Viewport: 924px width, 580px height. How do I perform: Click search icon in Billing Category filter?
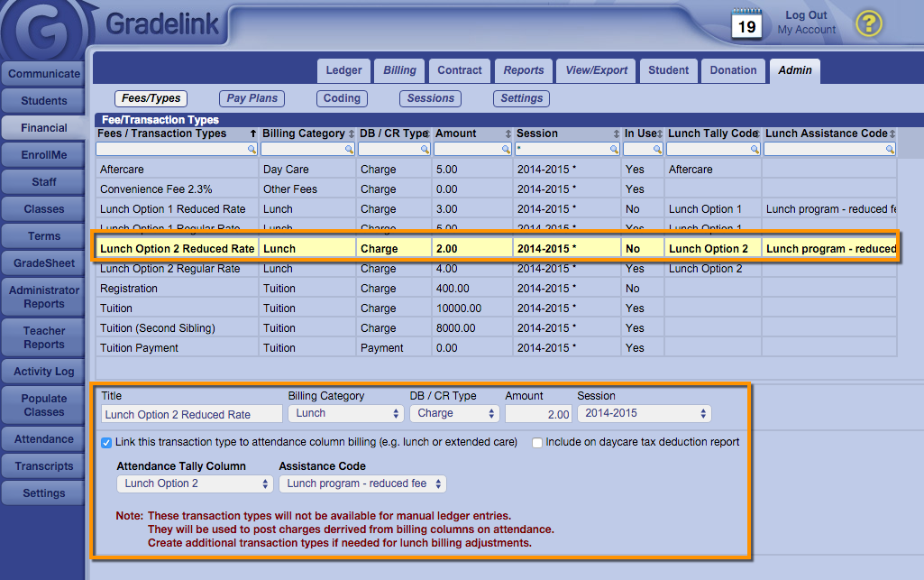pos(349,150)
